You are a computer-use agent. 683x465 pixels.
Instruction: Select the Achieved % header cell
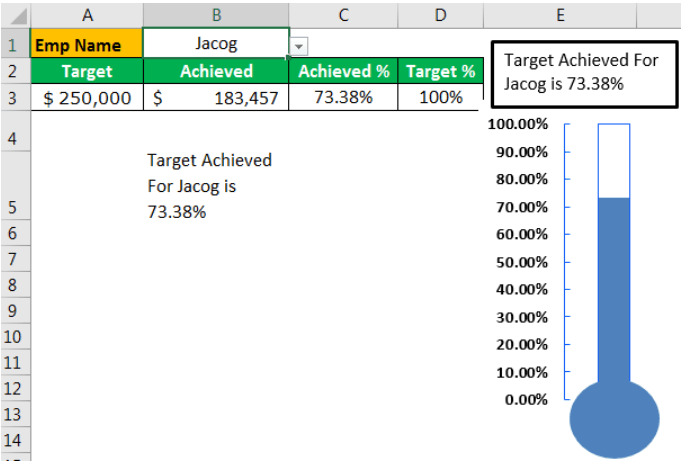pyautogui.click(x=343, y=71)
